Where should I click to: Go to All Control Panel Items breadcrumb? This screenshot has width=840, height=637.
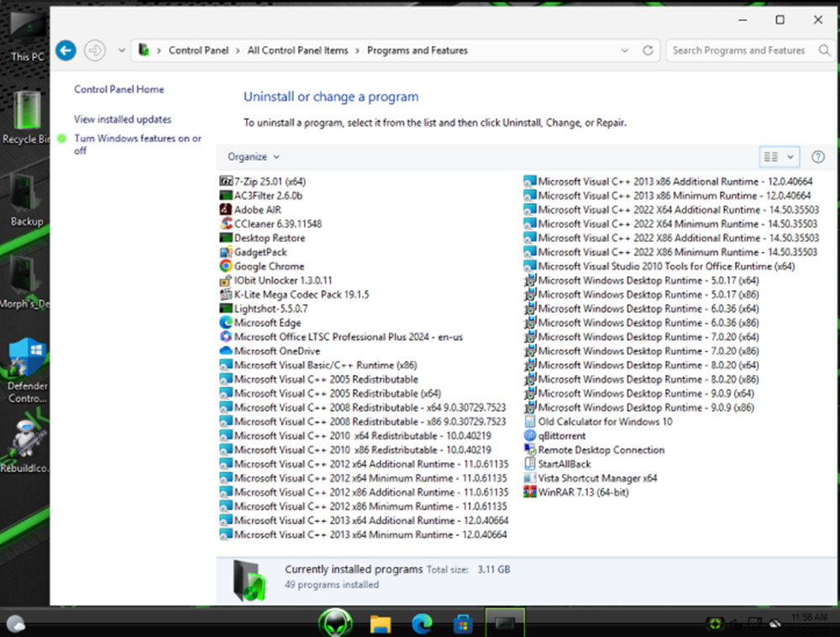pos(297,50)
